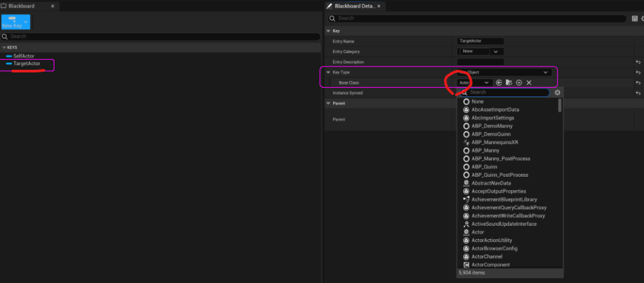Viewport: 644px width, 283px height.
Task: Open the Entry Category dropdown
Action: 480,51
